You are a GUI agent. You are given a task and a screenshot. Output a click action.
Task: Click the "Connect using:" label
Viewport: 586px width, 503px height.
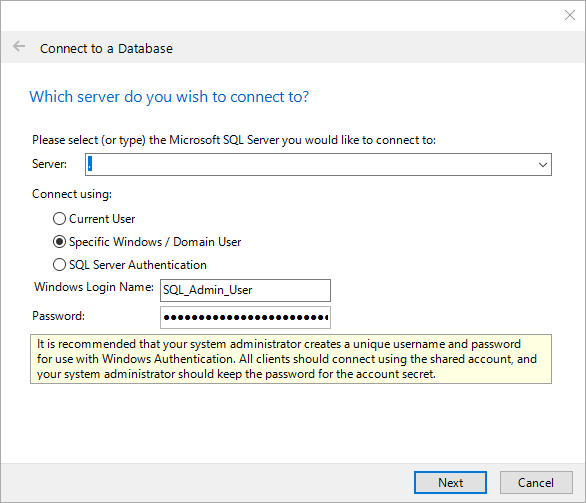pyautogui.click(x=72, y=194)
